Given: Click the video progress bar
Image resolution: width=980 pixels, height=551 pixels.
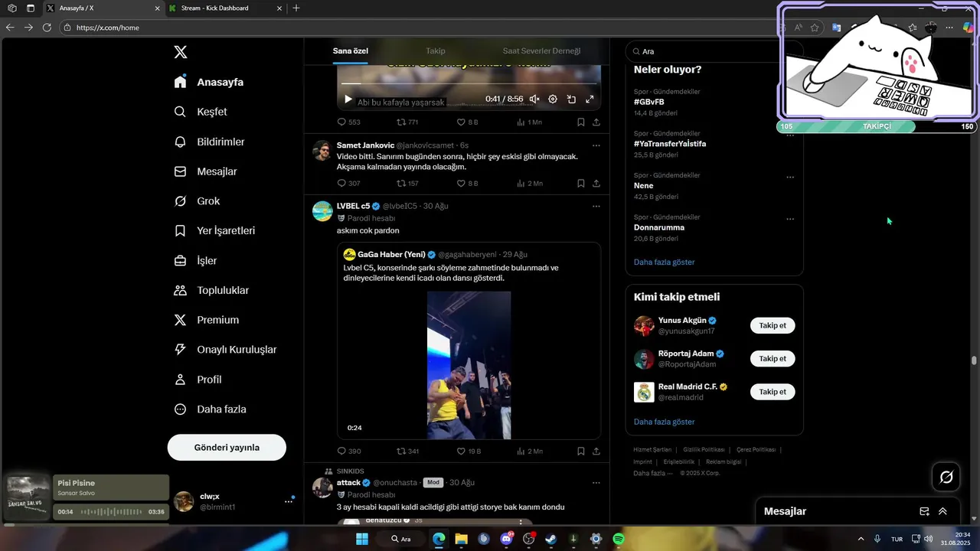Looking at the screenshot, I should pos(469,83).
